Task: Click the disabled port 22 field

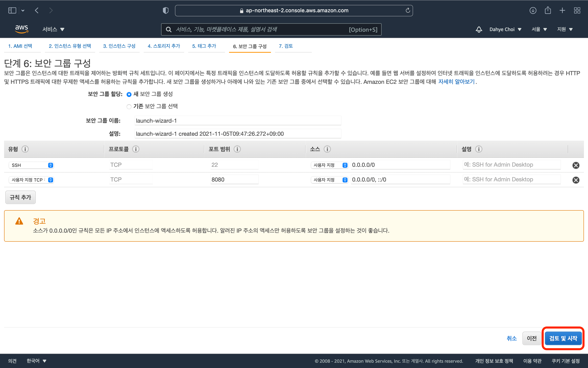Action: 234,165
